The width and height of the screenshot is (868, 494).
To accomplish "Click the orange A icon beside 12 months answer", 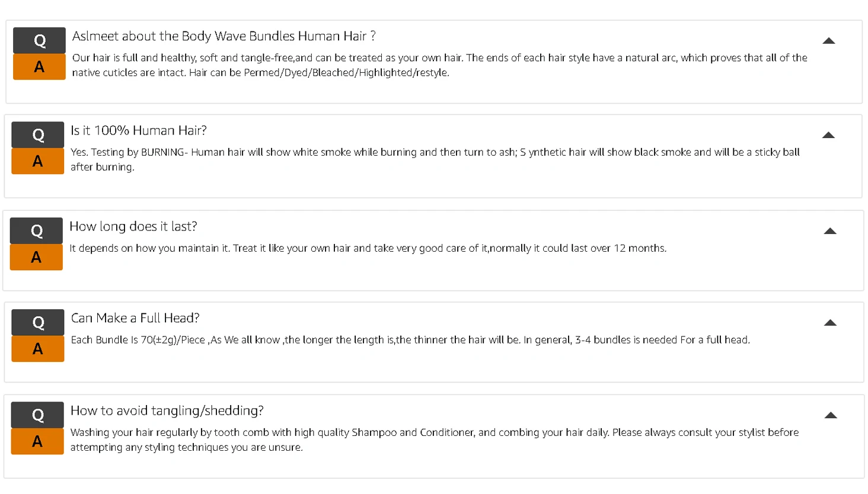I will 36,257.
